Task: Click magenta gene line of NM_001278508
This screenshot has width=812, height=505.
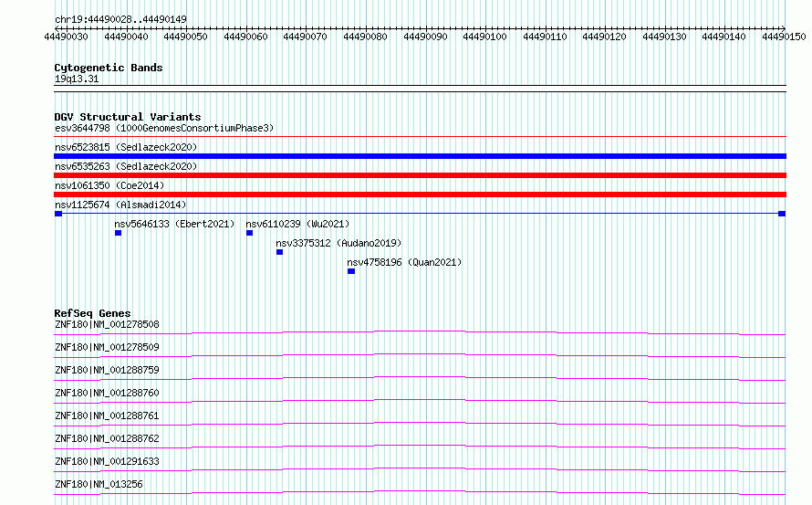Action: [x=420, y=332]
